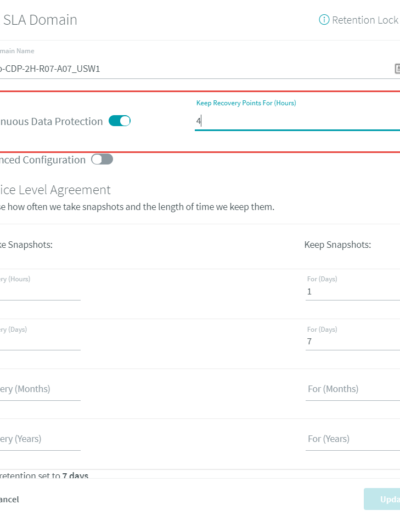Click the Retention Lock label
This screenshot has width=400, height=516.
(x=366, y=20)
